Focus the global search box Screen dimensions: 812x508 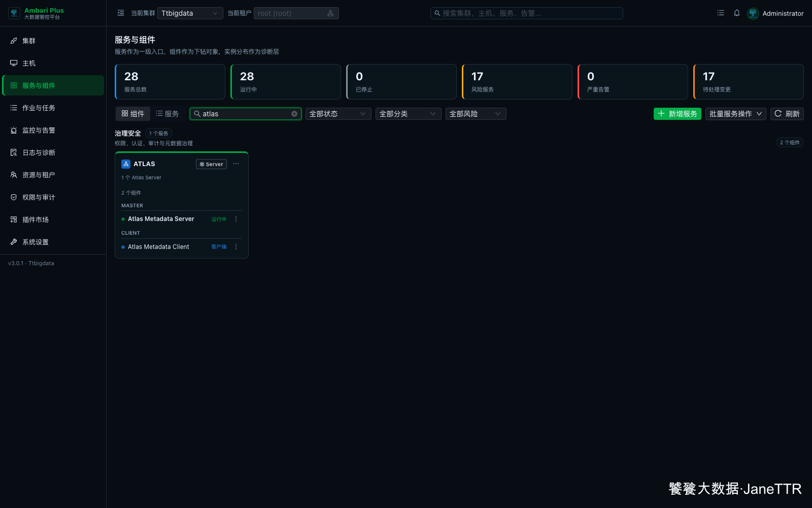[x=527, y=13]
